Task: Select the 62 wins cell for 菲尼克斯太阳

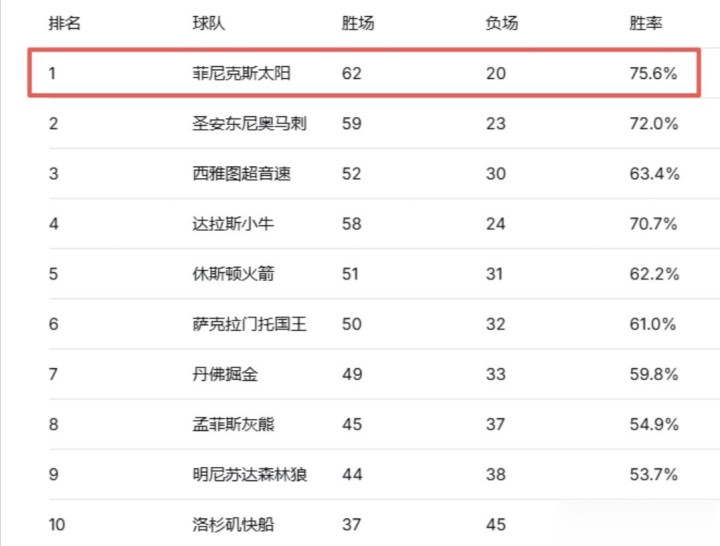Action: pyautogui.click(x=351, y=74)
